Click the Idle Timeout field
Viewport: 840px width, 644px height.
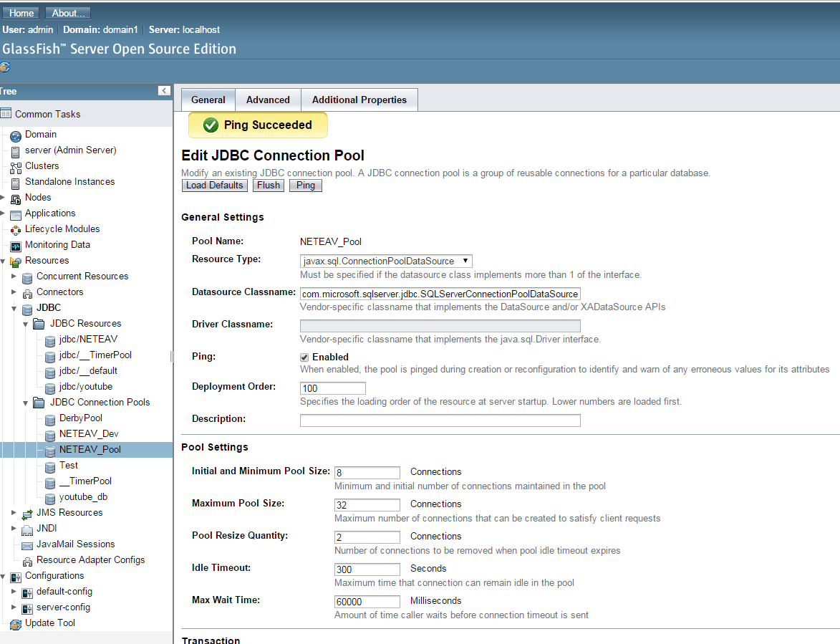tap(367, 569)
